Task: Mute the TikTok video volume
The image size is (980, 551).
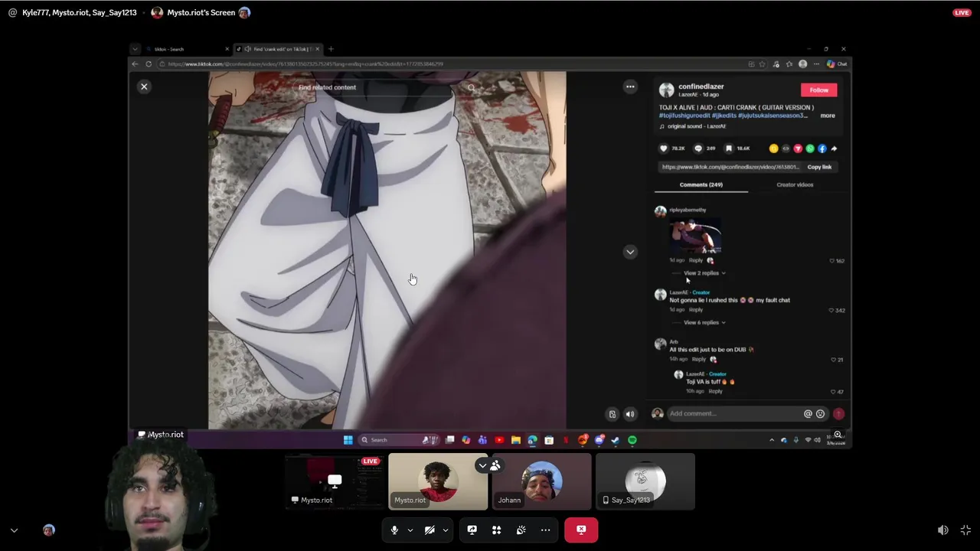Action: point(630,414)
